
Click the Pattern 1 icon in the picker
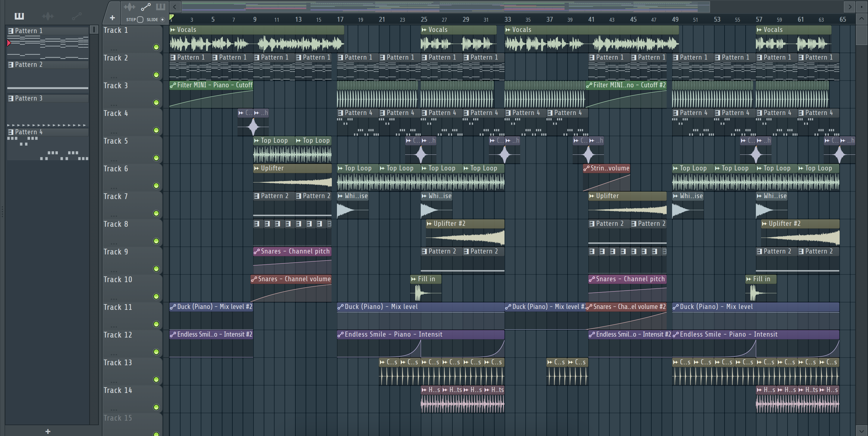click(11, 31)
